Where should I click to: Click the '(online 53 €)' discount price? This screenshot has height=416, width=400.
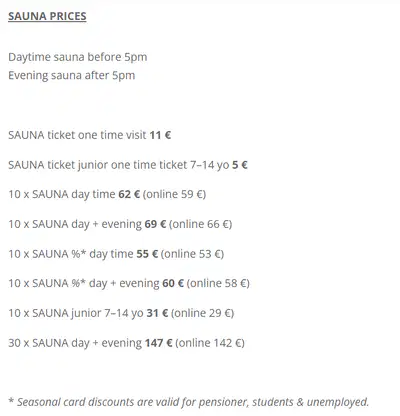192,254
